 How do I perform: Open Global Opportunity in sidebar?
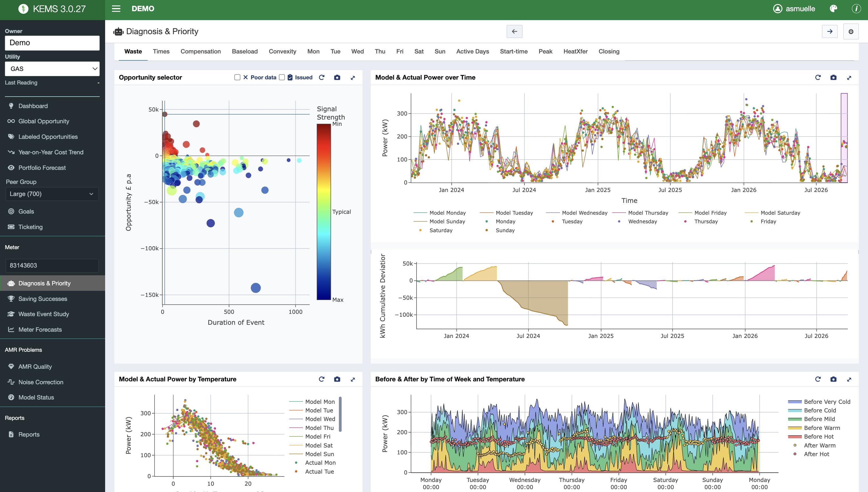(x=44, y=121)
